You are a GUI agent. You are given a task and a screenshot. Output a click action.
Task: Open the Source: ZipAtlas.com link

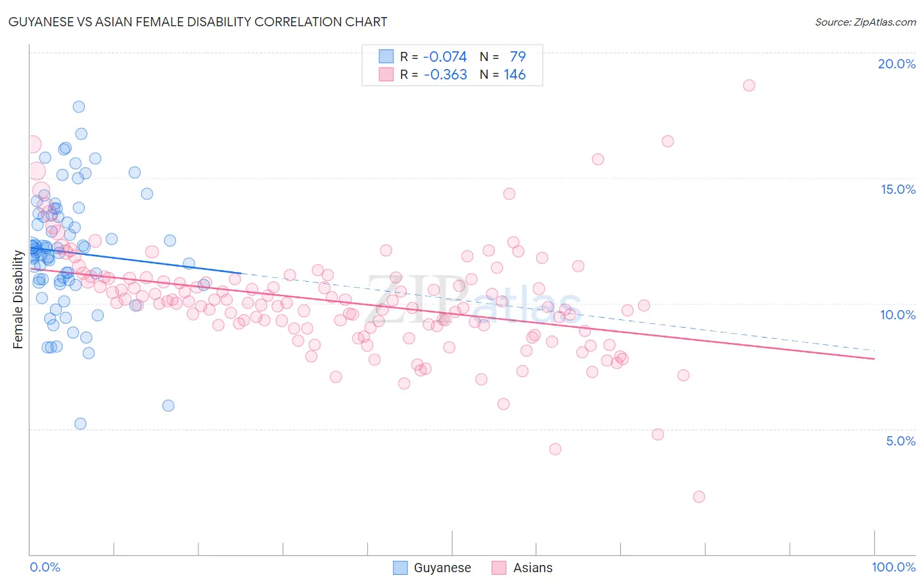866,22
